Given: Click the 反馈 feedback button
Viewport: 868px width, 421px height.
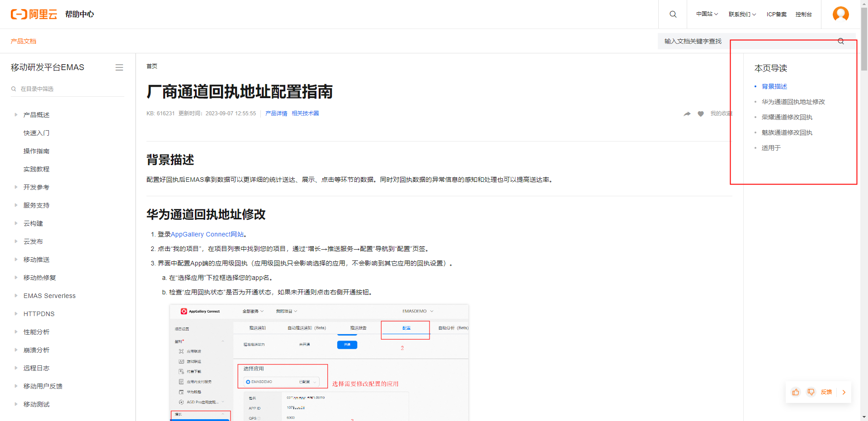Looking at the screenshot, I should [826, 392].
